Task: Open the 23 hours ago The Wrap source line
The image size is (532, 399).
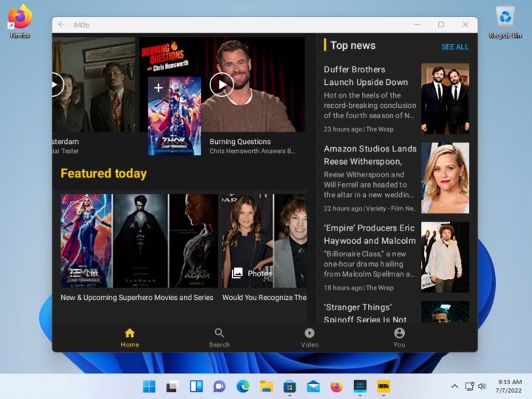Action: click(358, 129)
